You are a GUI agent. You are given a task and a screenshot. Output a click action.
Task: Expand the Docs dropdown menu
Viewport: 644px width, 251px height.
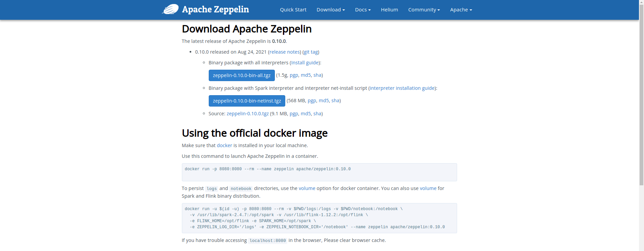coord(363,10)
